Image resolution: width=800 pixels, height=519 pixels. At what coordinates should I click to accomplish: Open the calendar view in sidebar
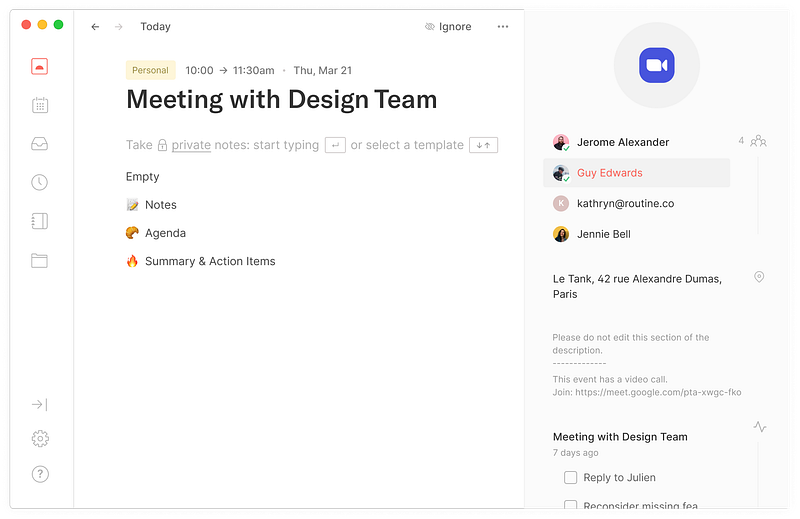click(x=40, y=105)
